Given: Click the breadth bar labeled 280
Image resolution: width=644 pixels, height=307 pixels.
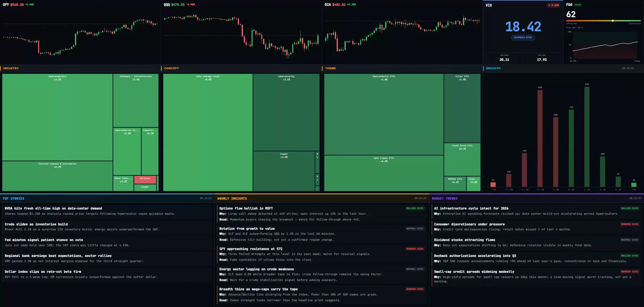Looking at the screenshot, I should click(x=602, y=171).
